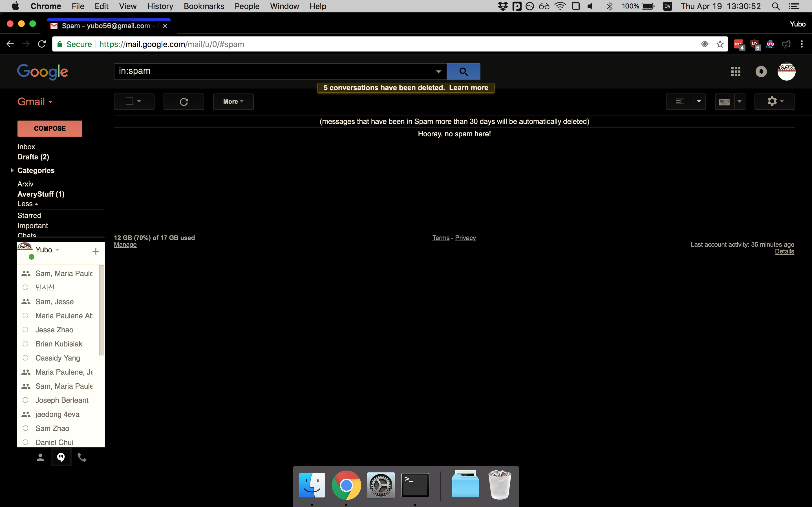Collapse labels using the Less arrow
This screenshot has width=812, height=507.
point(28,204)
